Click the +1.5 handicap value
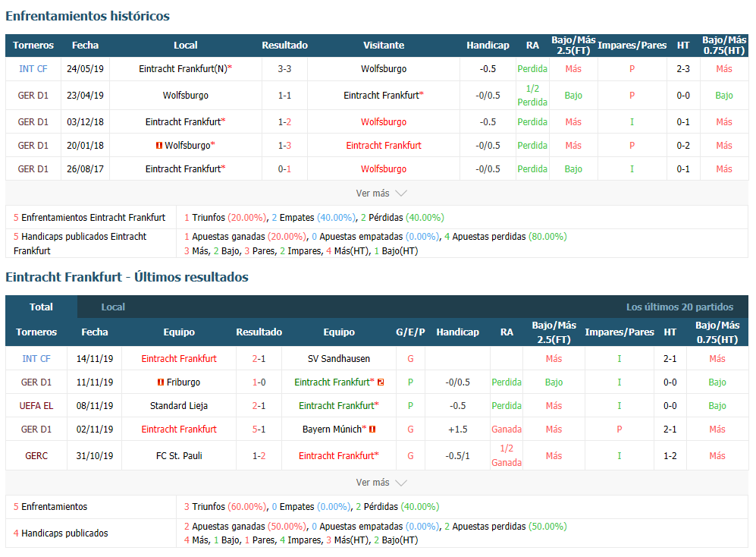Screen dimensions: 756x557 pos(457,429)
